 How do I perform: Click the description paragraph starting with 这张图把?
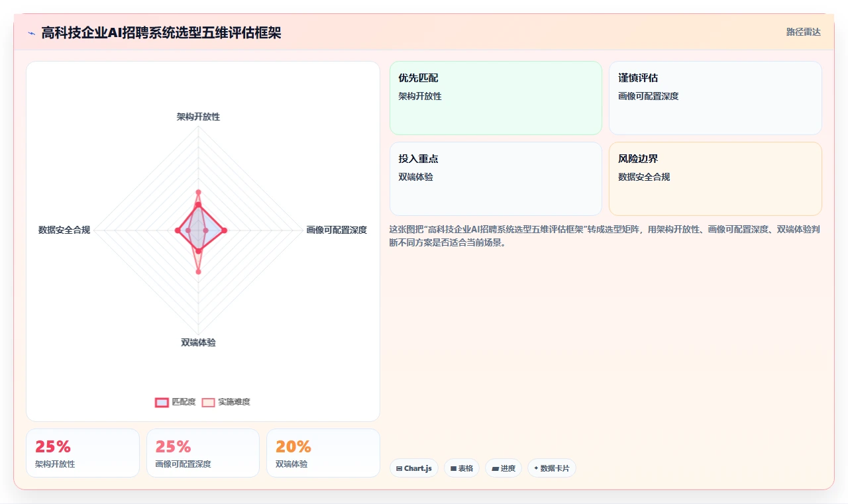[606, 236]
